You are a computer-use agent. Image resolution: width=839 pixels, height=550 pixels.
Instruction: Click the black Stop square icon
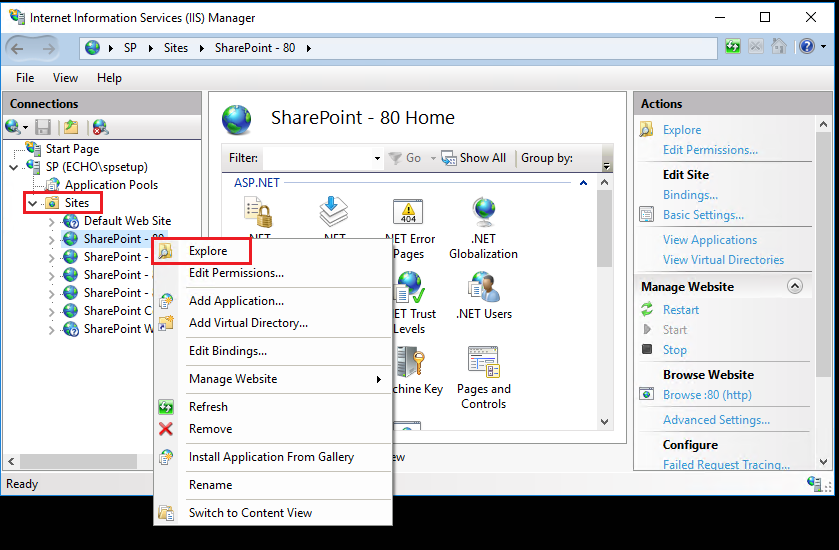pyautogui.click(x=647, y=349)
